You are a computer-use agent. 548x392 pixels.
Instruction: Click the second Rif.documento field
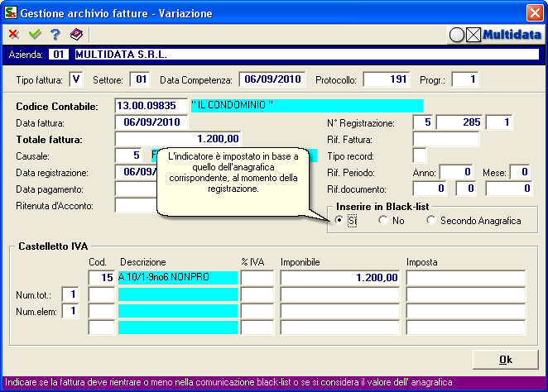pyautogui.click(x=465, y=189)
